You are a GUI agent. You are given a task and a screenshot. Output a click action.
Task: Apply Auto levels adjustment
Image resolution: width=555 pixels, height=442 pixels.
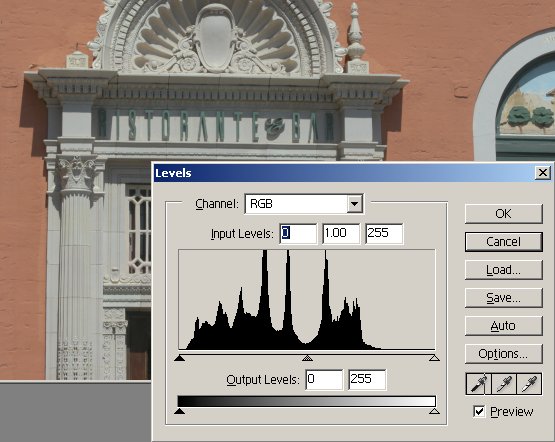[503, 326]
